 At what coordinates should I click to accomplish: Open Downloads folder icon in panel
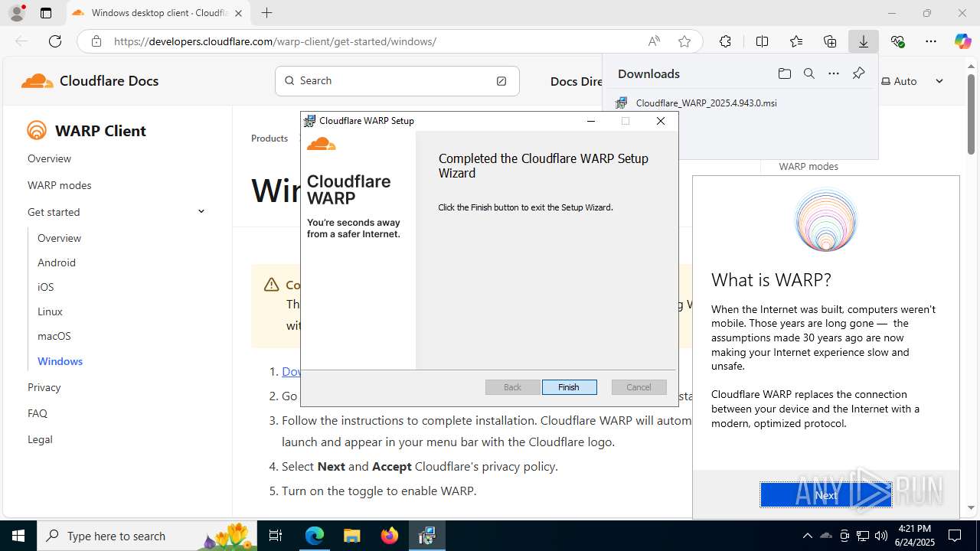[784, 73]
